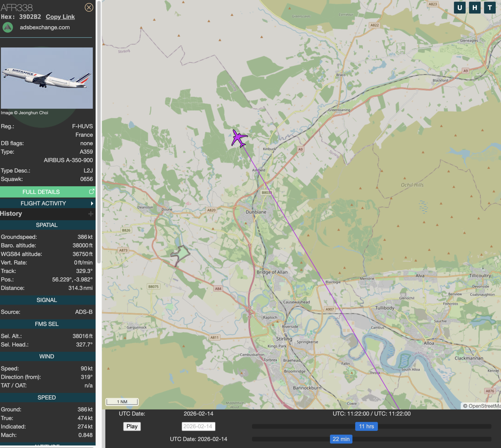501x448 pixels.
Task: Click the UTC date input field
Action: click(198, 426)
